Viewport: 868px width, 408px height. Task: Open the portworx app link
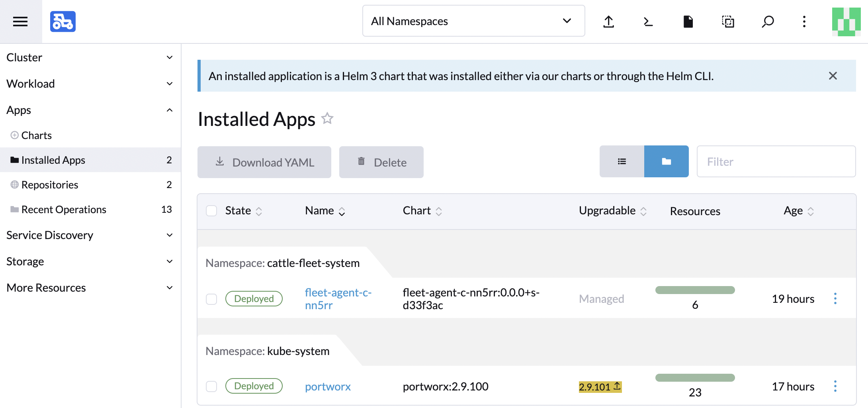[x=328, y=386]
